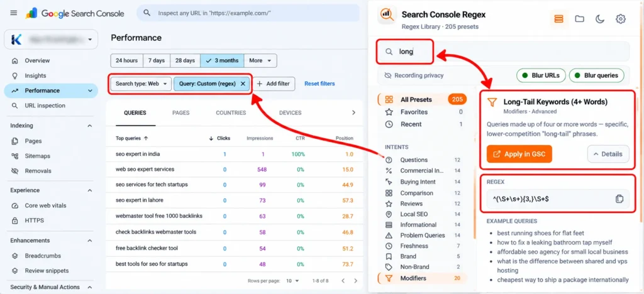Image resolution: width=644 pixels, height=294 pixels.
Task: Select Brand category
Action: (x=423, y=256)
